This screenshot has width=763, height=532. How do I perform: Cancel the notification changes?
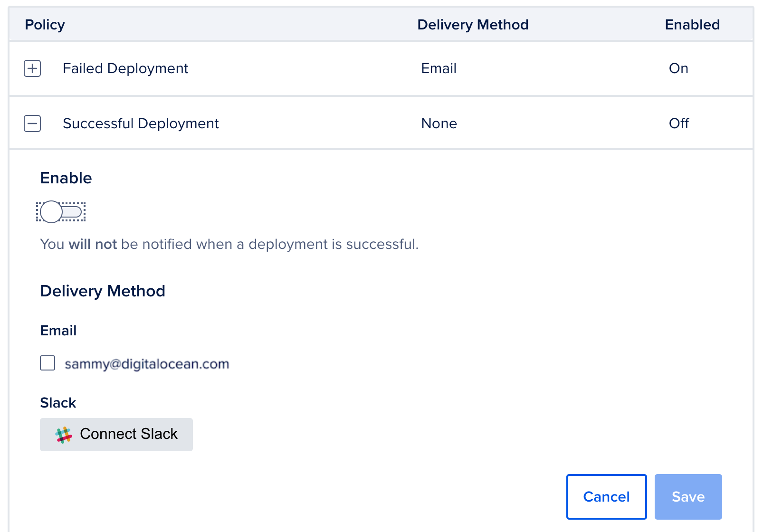[x=606, y=496]
